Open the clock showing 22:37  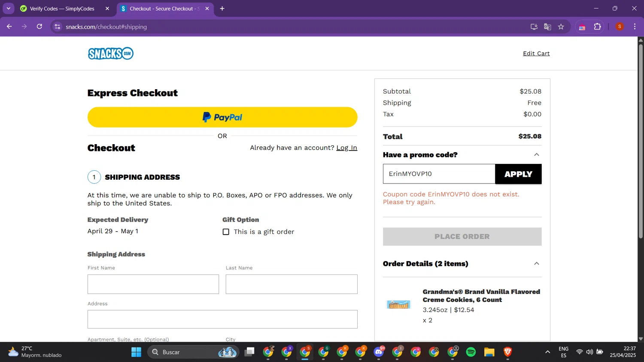pyautogui.click(x=623, y=352)
